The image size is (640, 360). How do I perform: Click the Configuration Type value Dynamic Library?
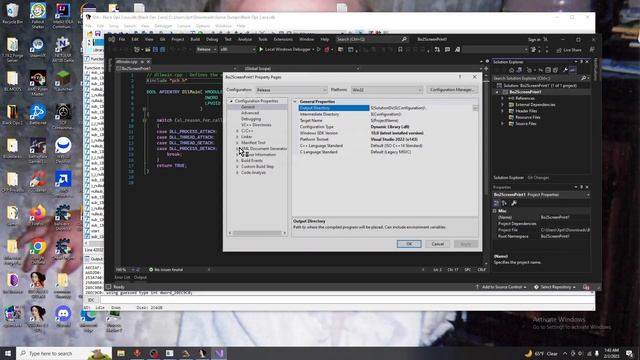click(x=390, y=127)
